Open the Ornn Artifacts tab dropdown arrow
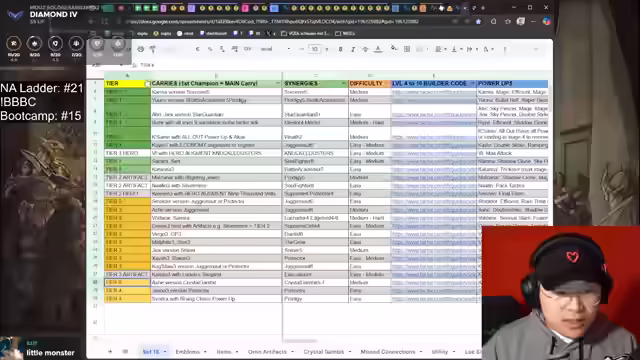 tap(292, 352)
